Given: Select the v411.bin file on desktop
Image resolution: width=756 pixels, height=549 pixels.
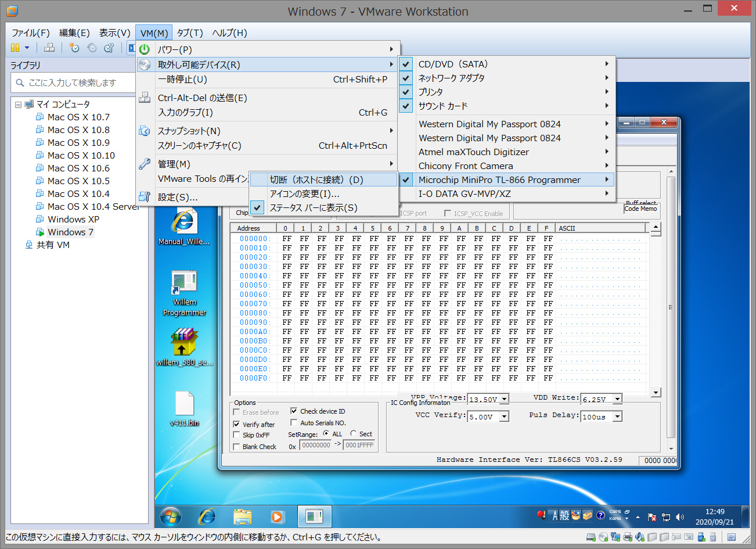Looking at the screenshot, I should click(184, 408).
